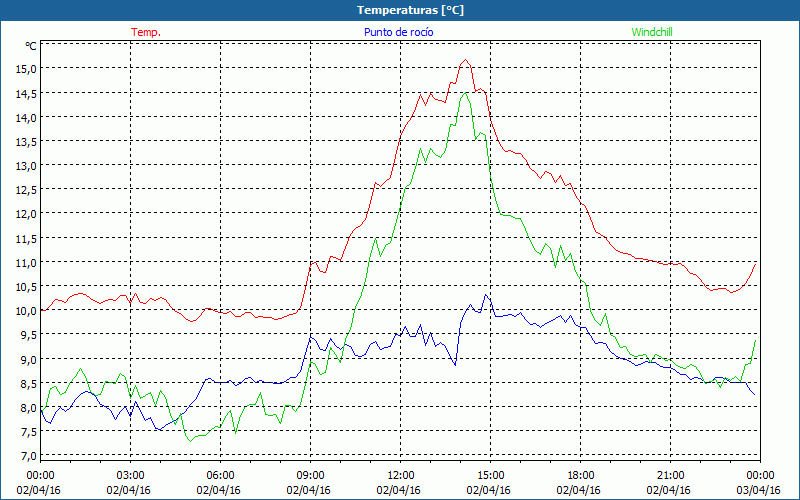Screen dimensions: 800x500
Task: Click the "9,5" y-axis value
Action: 29,335
